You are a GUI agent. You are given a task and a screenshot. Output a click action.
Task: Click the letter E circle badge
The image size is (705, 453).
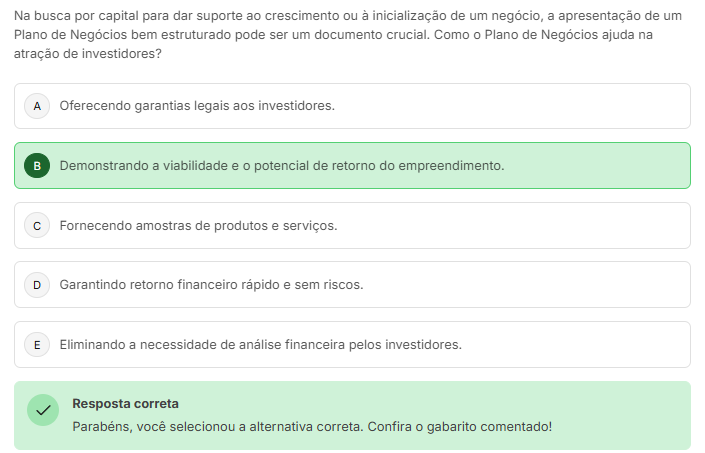[x=37, y=345]
